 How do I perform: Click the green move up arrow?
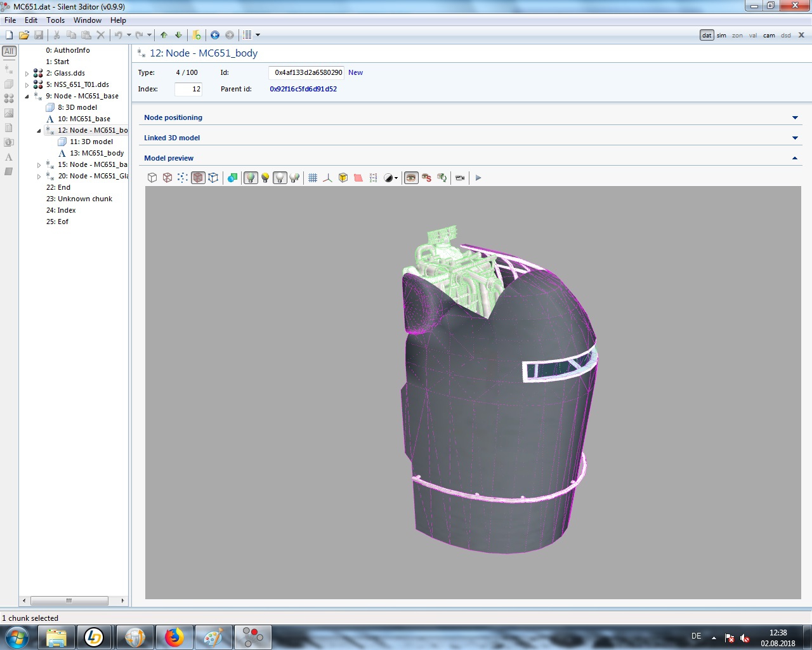coord(164,35)
